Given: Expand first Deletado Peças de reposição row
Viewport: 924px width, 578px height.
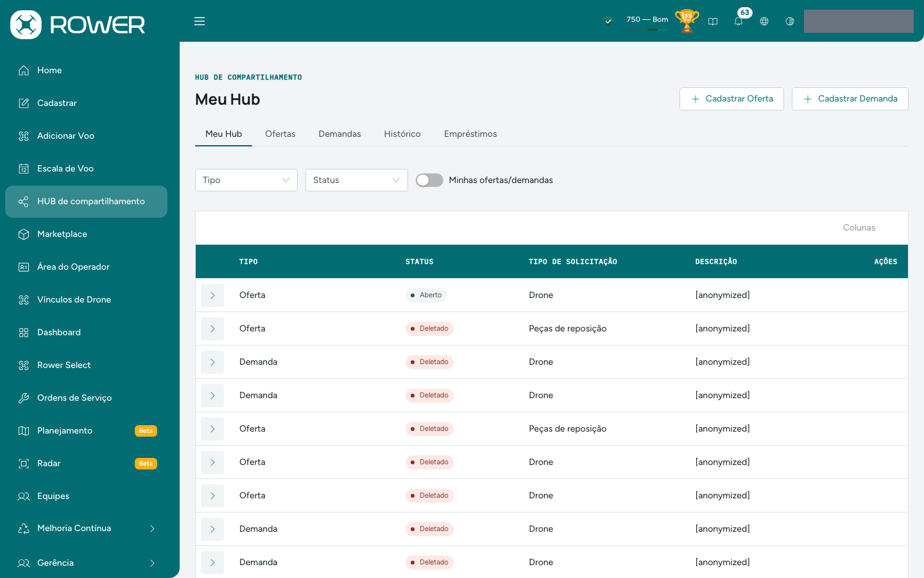Looking at the screenshot, I should click(x=212, y=329).
